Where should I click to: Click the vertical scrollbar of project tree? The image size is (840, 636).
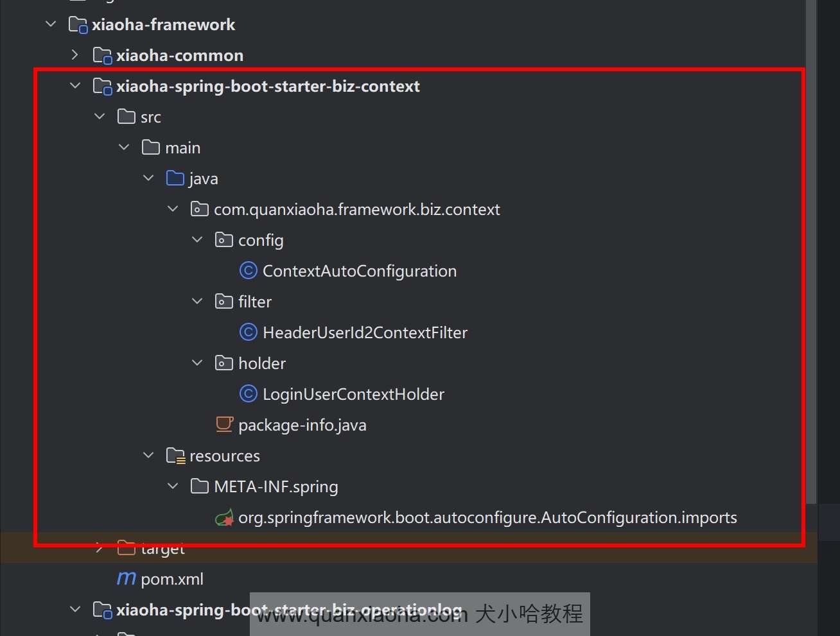tap(812, 257)
